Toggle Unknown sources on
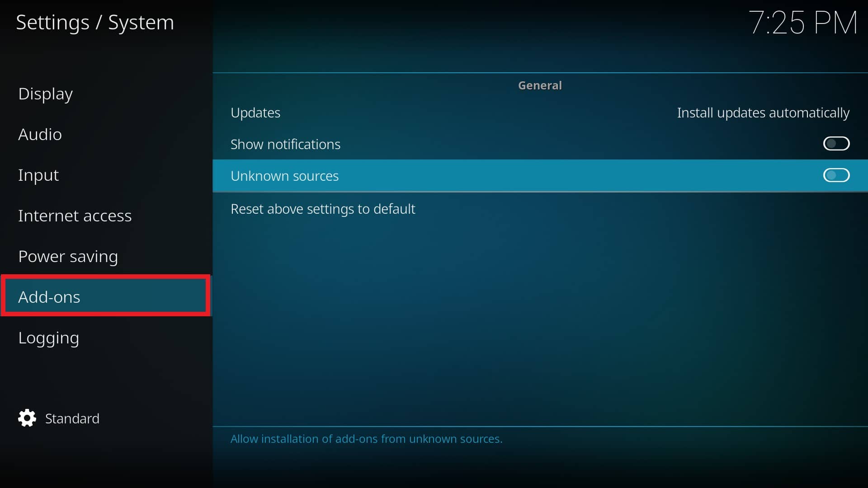Screen dimensions: 868x488 [836, 175]
